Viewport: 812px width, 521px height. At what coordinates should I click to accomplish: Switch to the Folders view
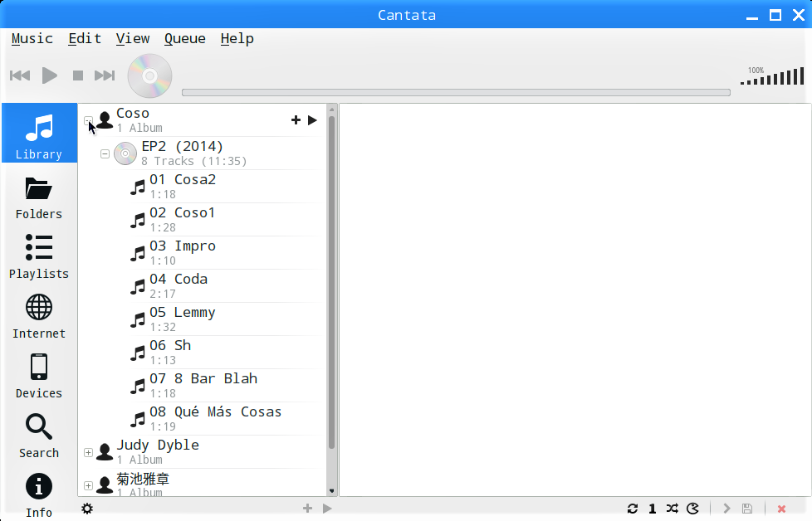(39, 197)
